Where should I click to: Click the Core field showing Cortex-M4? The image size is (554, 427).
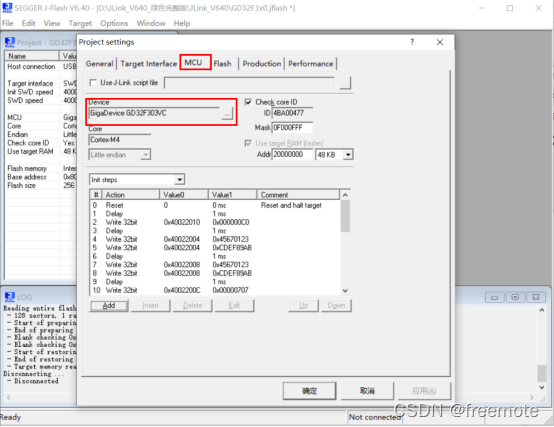tap(119, 140)
